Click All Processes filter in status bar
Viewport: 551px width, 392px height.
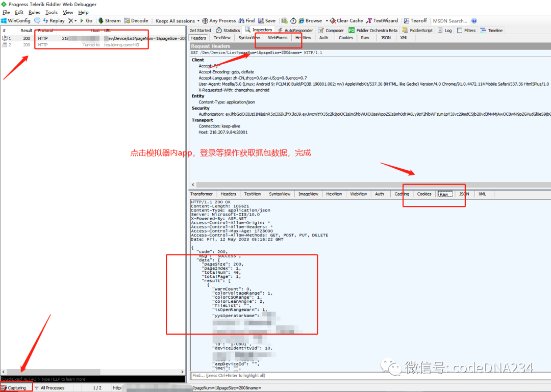pyautogui.click(x=49, y=388)
